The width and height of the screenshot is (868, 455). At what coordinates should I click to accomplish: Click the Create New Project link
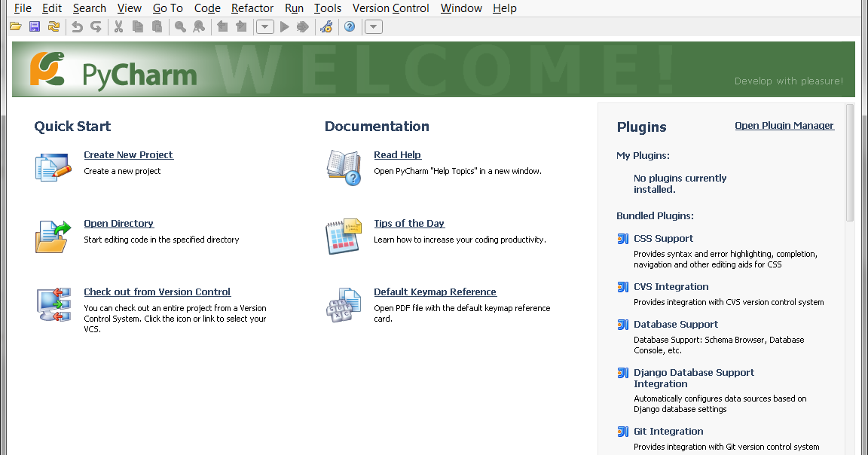[128, 155]
